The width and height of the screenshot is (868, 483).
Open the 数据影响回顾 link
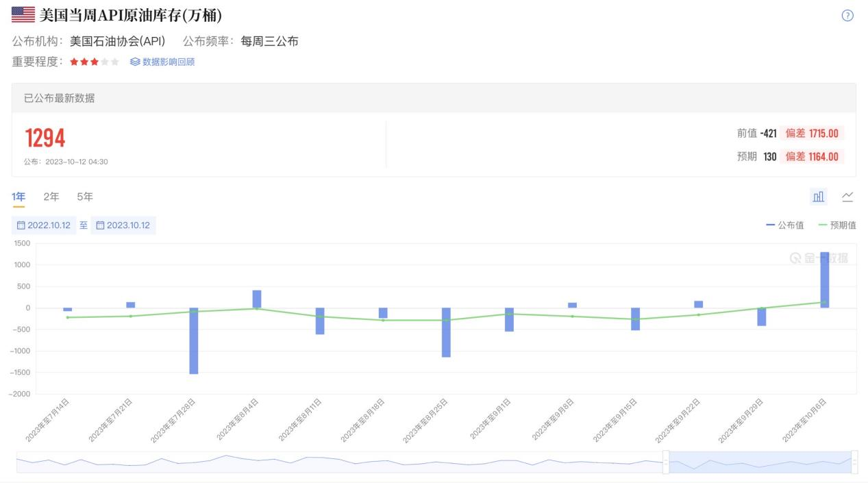(169, 62)
